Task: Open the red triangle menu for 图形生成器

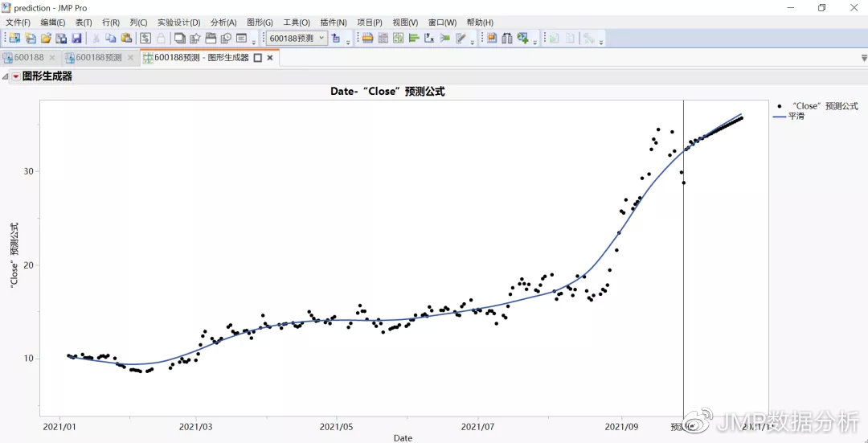Action: pyautogui.click(x=15, y=76)
